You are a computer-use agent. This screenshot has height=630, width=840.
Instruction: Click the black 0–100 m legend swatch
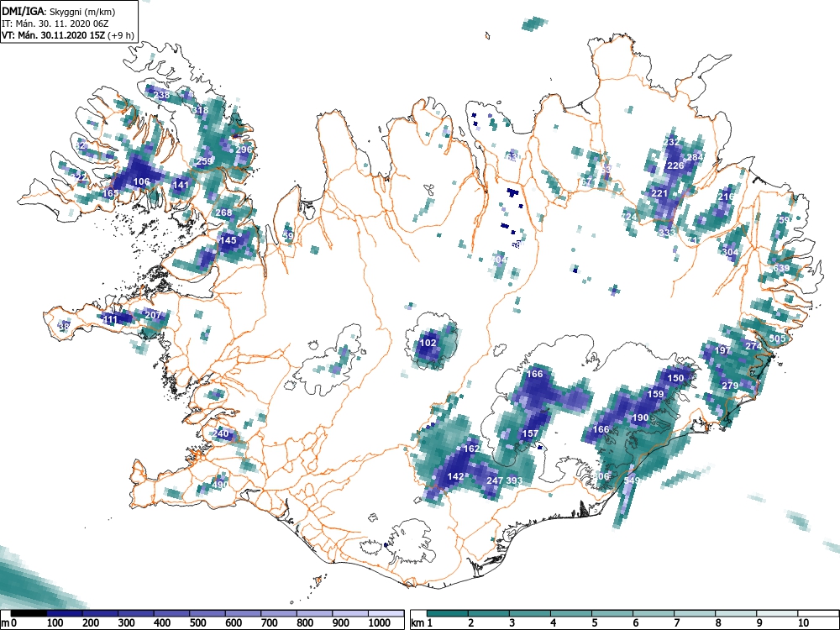[29, 613]
